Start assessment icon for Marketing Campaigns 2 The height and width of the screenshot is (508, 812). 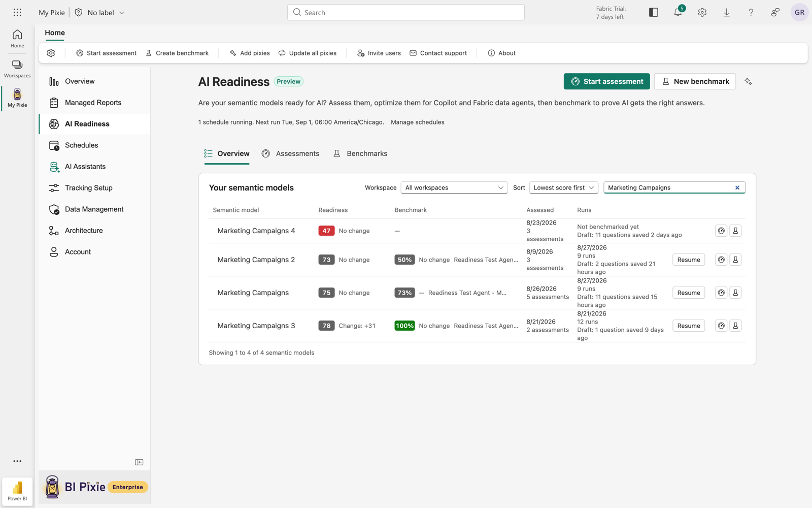[721, 260]
